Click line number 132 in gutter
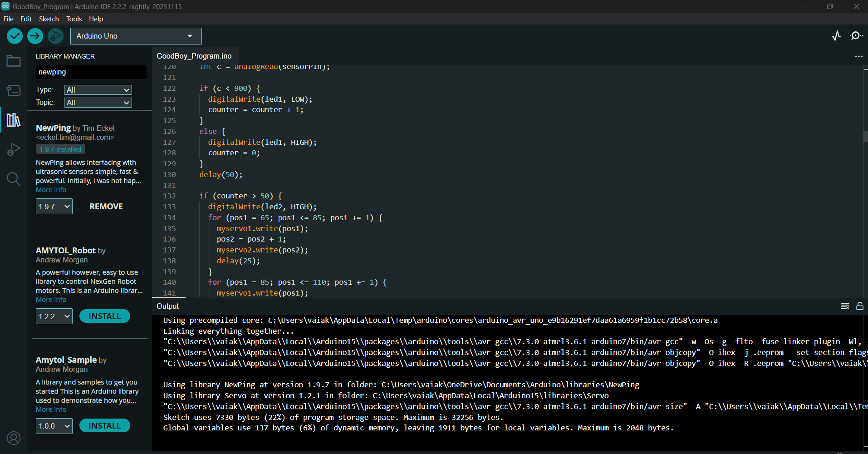Screen dimensions: 868x454 [x=169, y=196]
